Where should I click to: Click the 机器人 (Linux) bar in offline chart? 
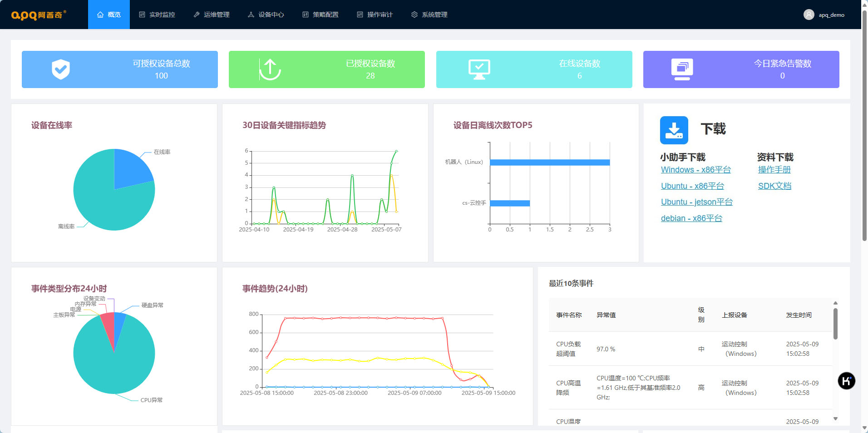(549, 162)
